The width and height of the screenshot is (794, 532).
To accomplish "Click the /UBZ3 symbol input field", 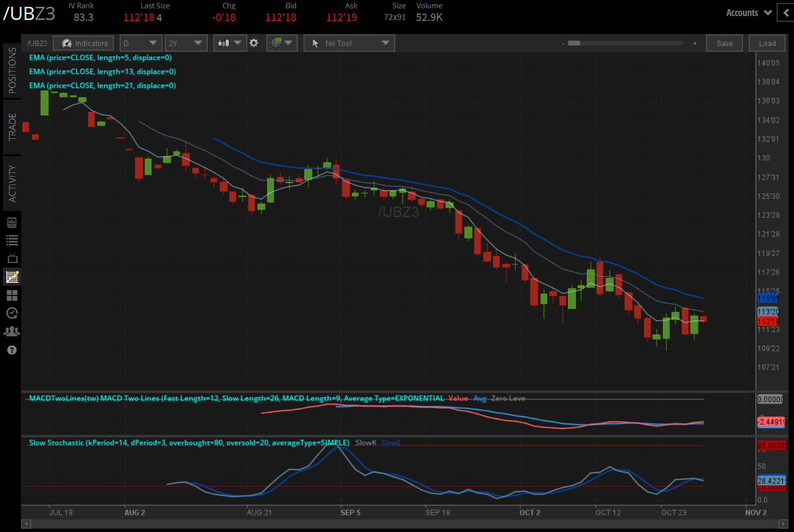I will (x=37, y=43).
